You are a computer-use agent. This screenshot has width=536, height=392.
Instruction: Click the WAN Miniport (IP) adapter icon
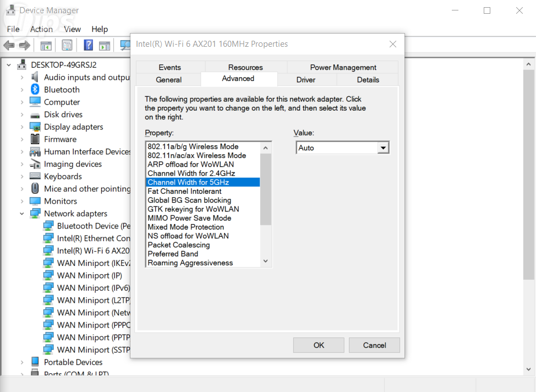tap(48, 275)
